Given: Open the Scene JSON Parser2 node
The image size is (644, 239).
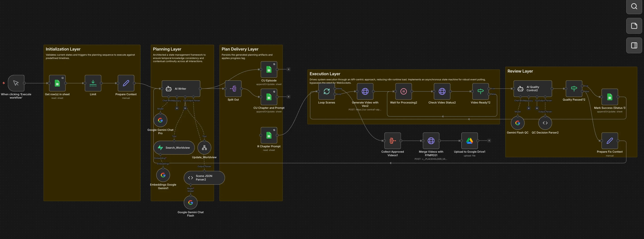Looking at the screenshot, I should click(x=204, y=178).
